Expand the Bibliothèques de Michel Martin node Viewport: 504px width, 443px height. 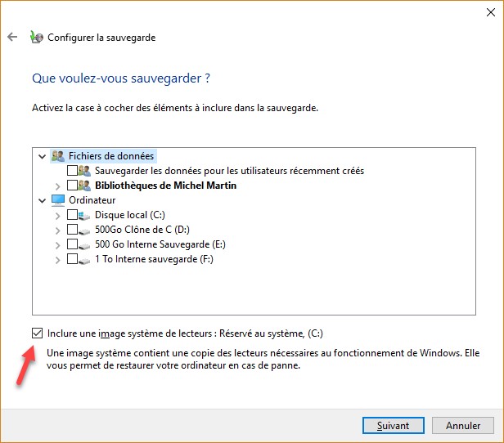point(57,186)
